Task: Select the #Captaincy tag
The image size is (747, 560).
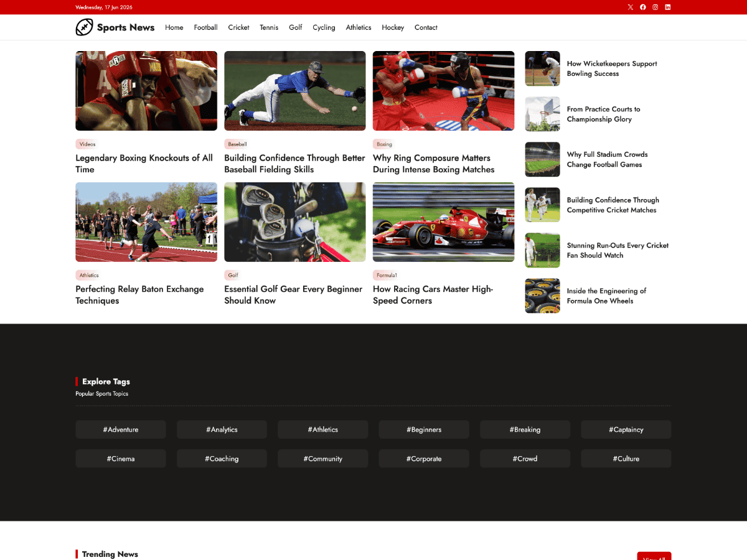Action: click(626, 429)
